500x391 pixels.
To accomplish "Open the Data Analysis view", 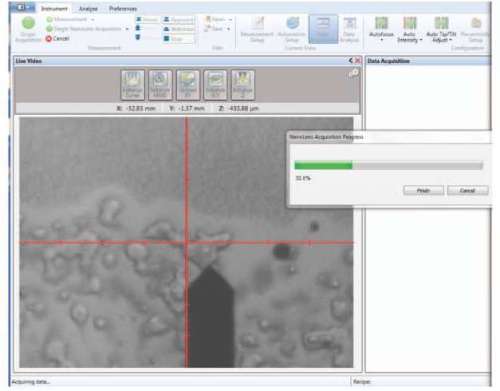I will coord(349,29).
